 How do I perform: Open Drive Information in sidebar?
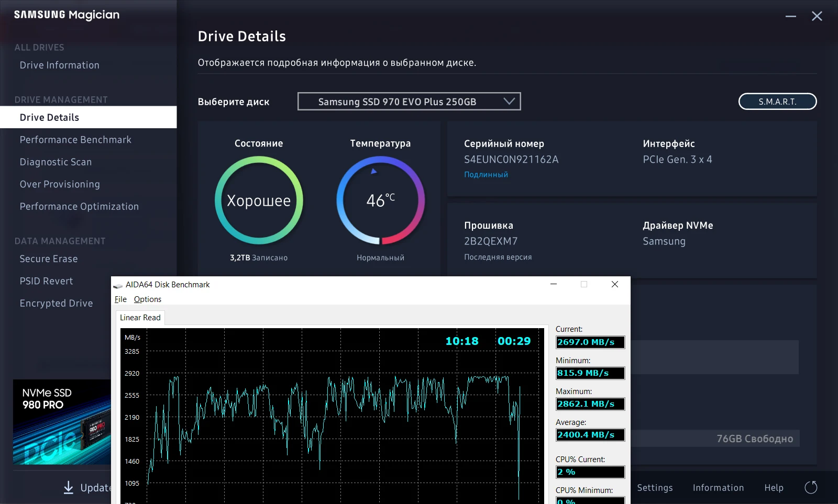60,65
